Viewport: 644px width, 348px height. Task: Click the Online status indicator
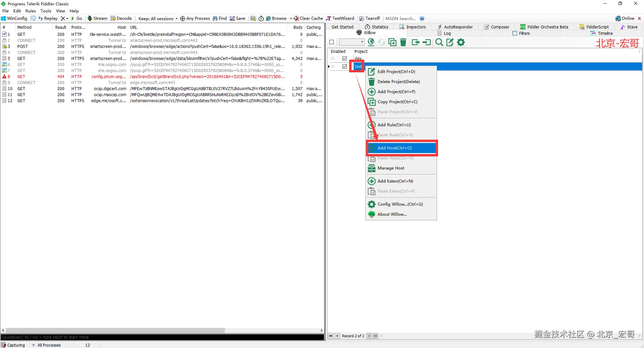625,18
